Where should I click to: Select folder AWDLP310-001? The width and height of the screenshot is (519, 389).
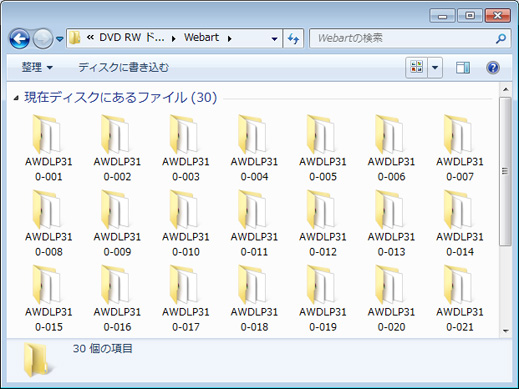click(49, 148)
